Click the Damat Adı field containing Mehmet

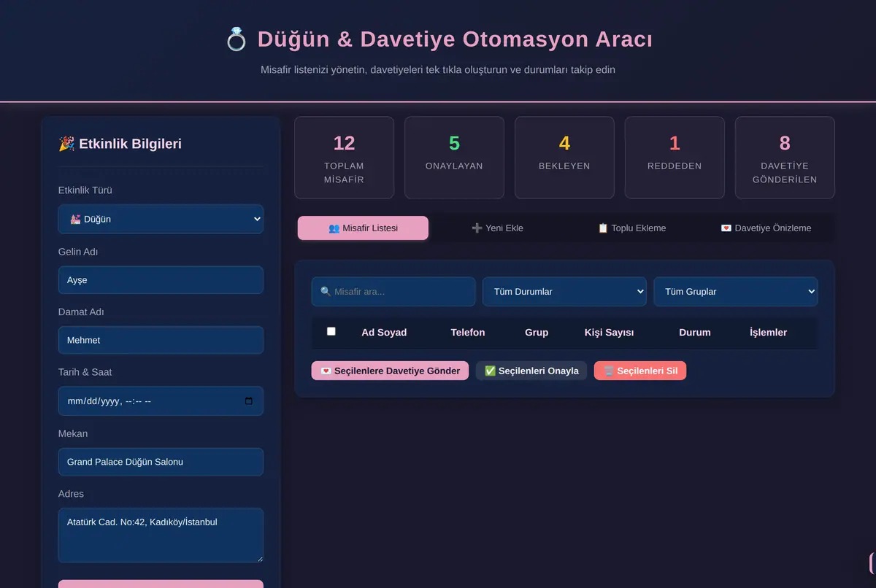pyautogui.click(x=161, y=340)
